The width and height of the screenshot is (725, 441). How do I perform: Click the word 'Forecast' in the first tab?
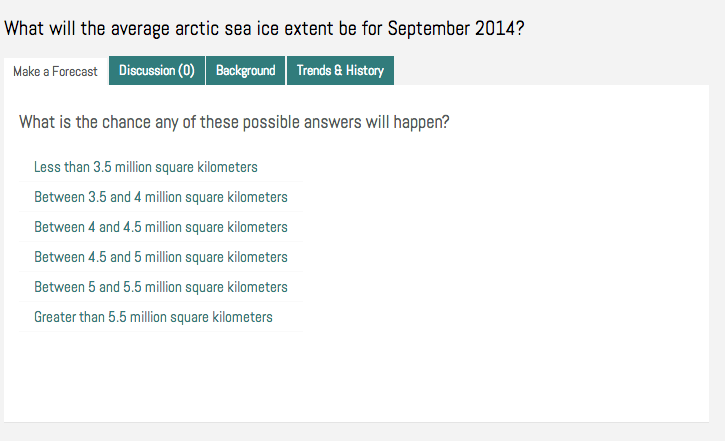[x=75, y=72]
